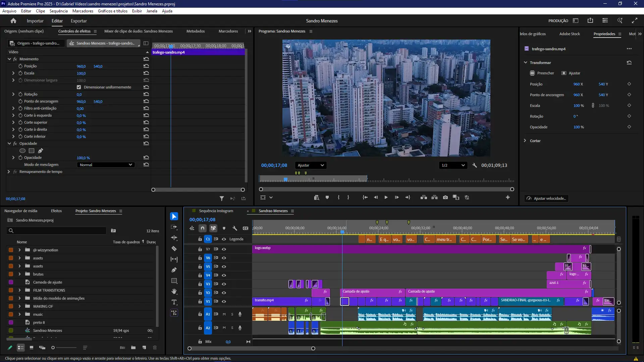Open the playback resolution 1/2 dropdown
644x362 pixels.
point(453,165)
